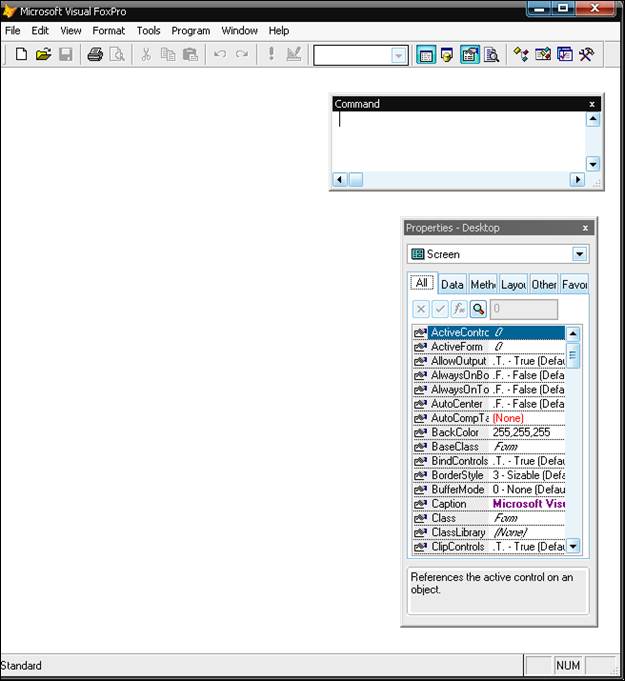
Task: Click the Copy toolbar icon
Action: pyautogui.click(x=168, y=54)
